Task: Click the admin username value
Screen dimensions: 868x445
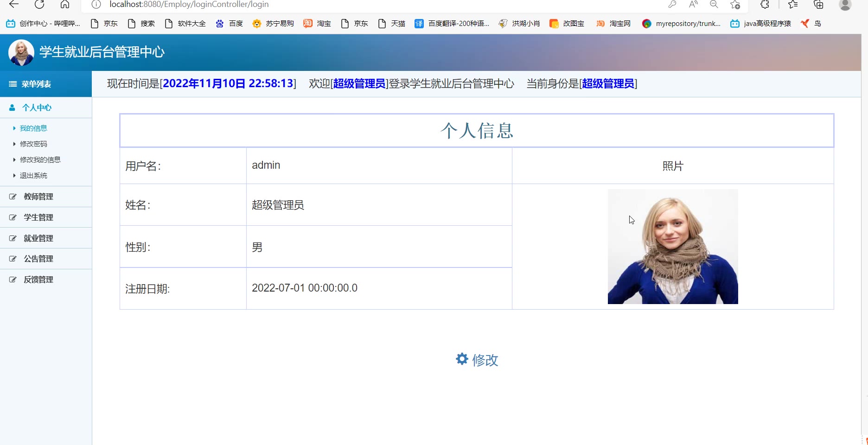Action: coord(266,165)
